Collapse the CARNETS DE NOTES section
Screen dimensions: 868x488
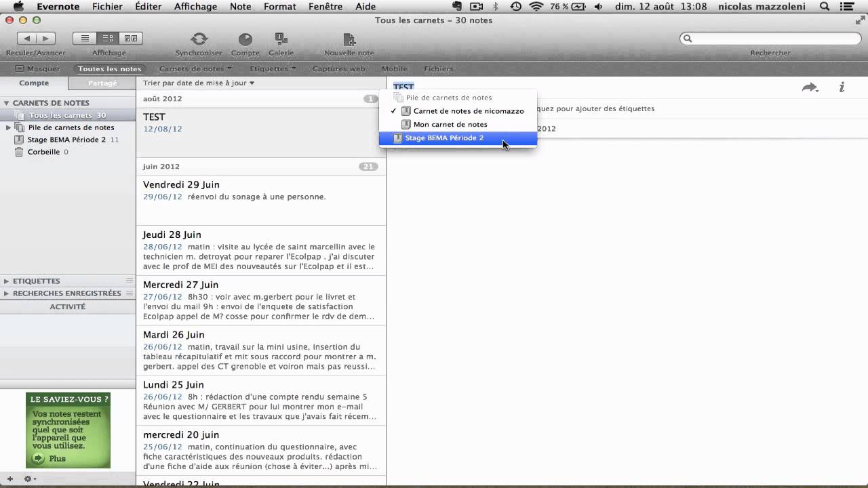tap(6, 103)
